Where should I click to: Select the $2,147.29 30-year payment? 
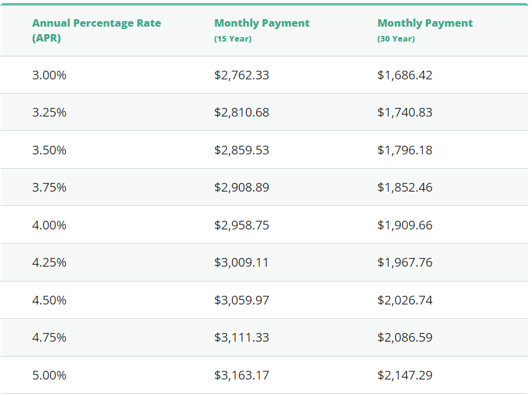click(404, 375)
